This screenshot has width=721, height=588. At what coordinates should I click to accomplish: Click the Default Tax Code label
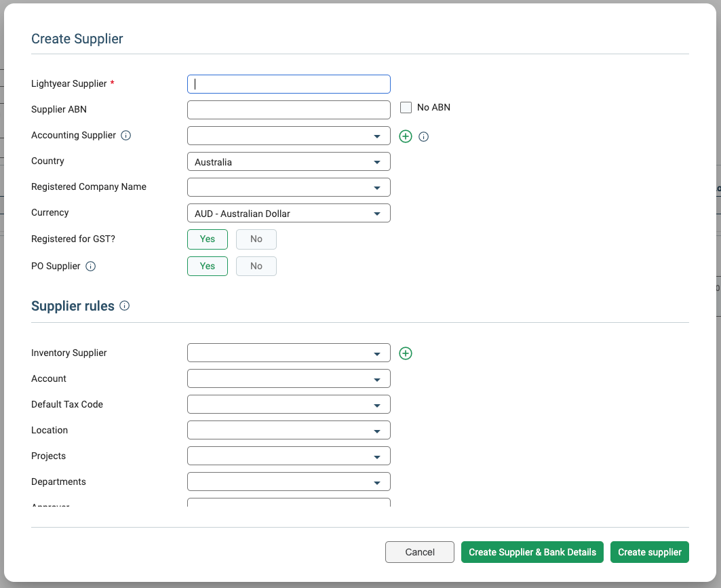click(67, 404)
